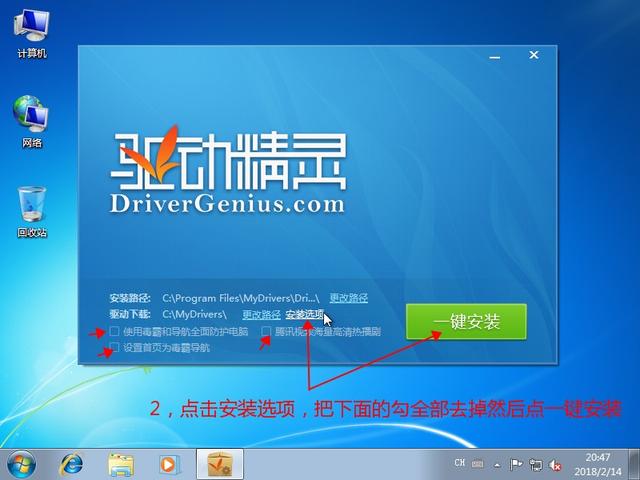Click the CH language indicator in tray
640x480 pixels.
click(x=460, y=463)
